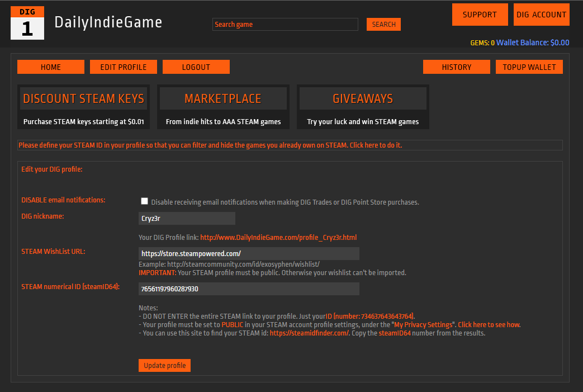
Task: Open 'Click here to see how' link
Action: (489, 325)
